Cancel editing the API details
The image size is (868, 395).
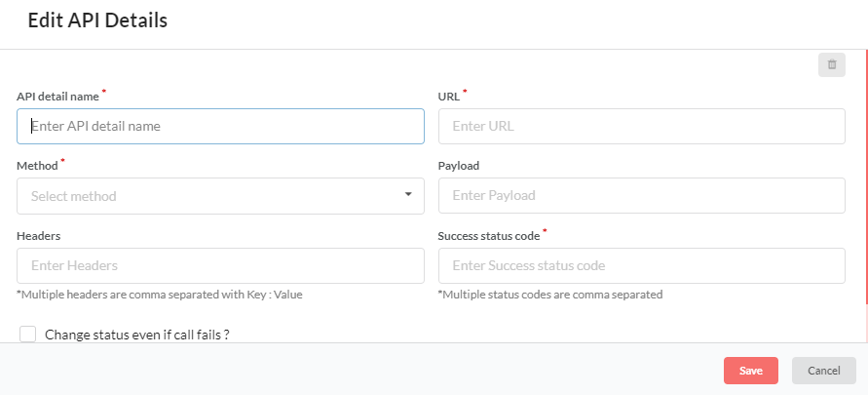coord(824,371)
